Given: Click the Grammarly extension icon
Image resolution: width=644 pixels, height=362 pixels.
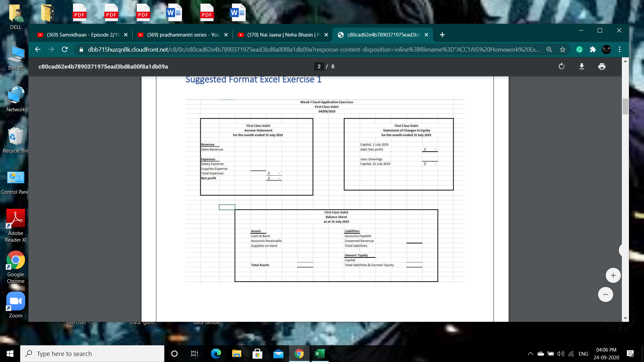Looking at the screenshot, I should point(579,50).
